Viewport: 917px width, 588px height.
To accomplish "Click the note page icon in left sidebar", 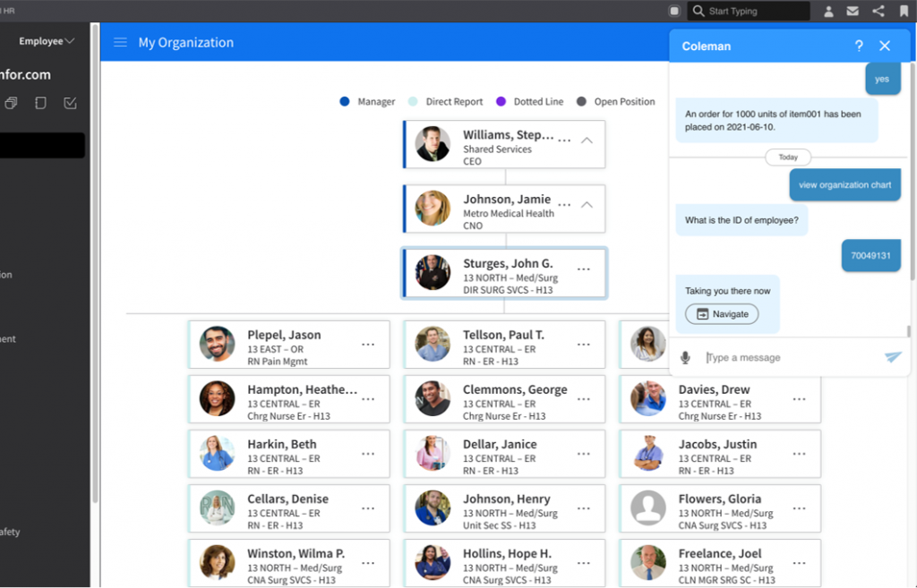I will [40, 104].
